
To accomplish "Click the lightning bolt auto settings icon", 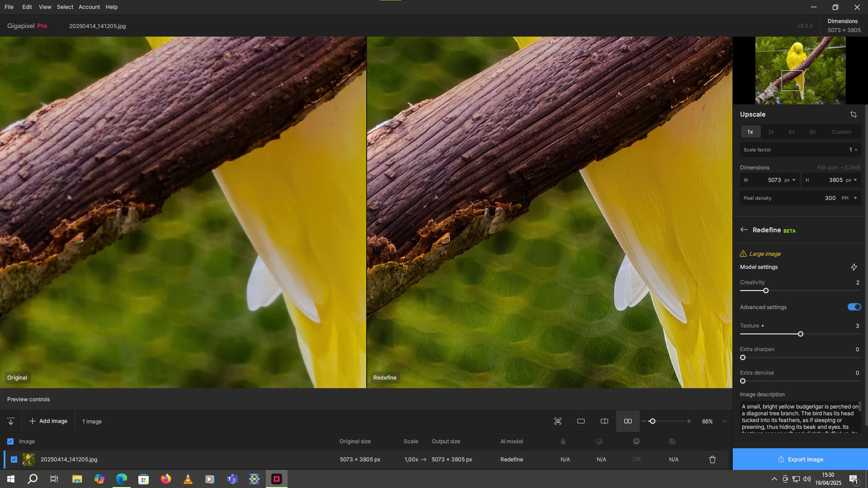I will (854, 267).
